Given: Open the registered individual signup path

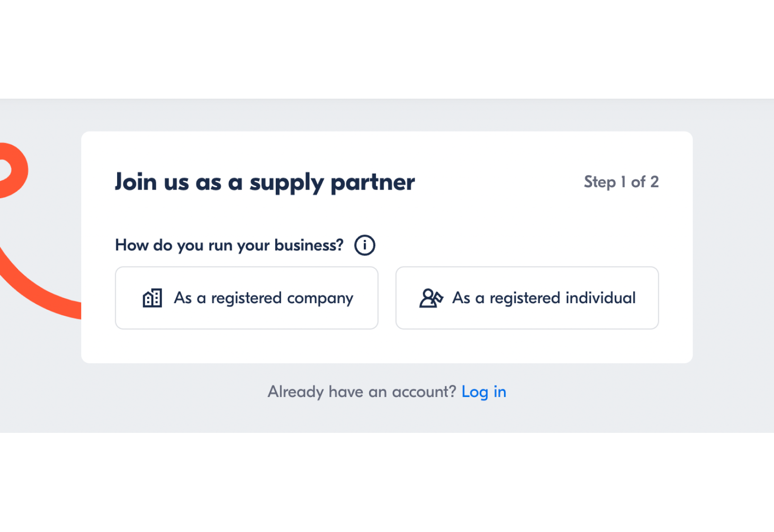Looking at the screenshot, I should tap(527, 298).
